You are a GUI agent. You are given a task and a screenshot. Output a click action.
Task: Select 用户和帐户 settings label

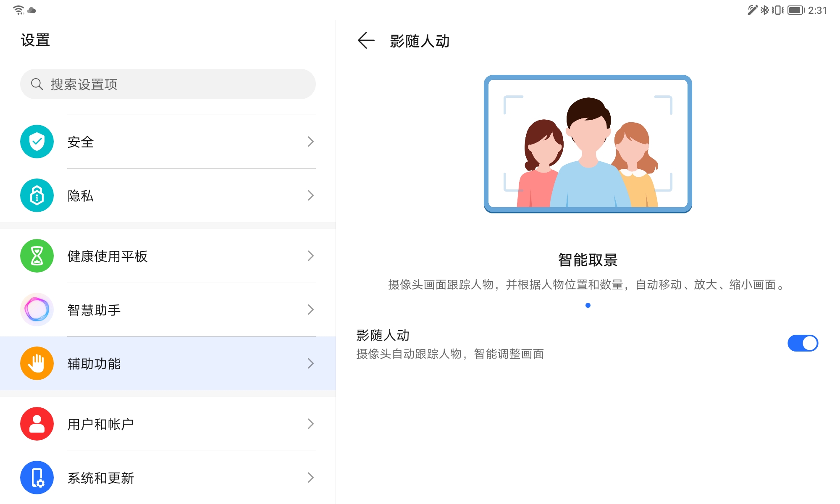coord(100,424)
